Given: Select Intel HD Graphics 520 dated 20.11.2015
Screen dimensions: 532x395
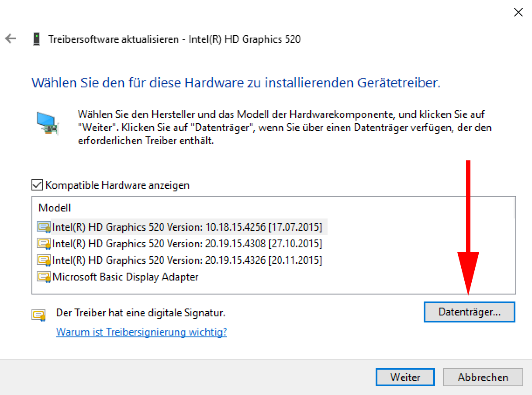Looking at the screenshot, I should click(187, 260).
